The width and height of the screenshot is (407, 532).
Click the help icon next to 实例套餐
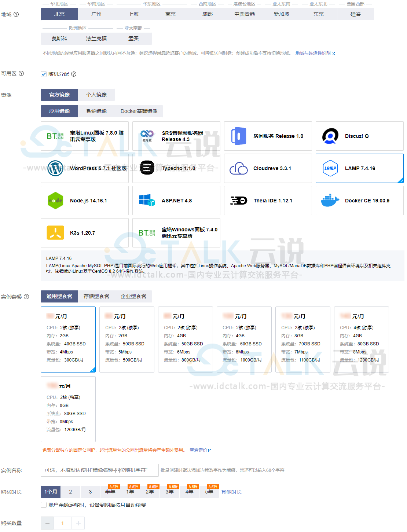[x=26, y=297]
